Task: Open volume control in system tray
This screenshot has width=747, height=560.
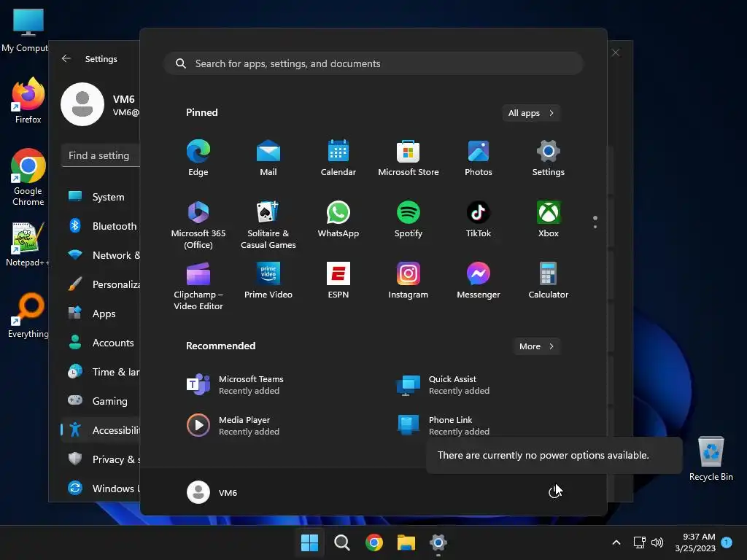Action: (657, 542)
